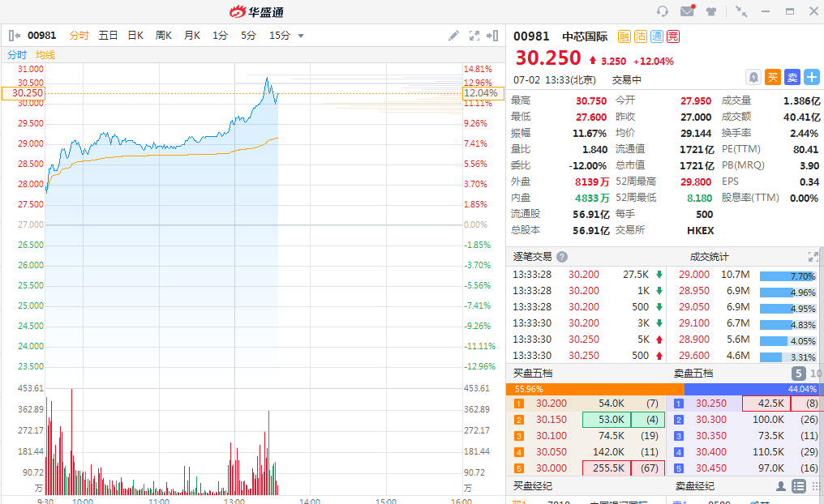Click the 卖盘经纪 header
This screenshot has width=824, height=504.
pos(694,486)
